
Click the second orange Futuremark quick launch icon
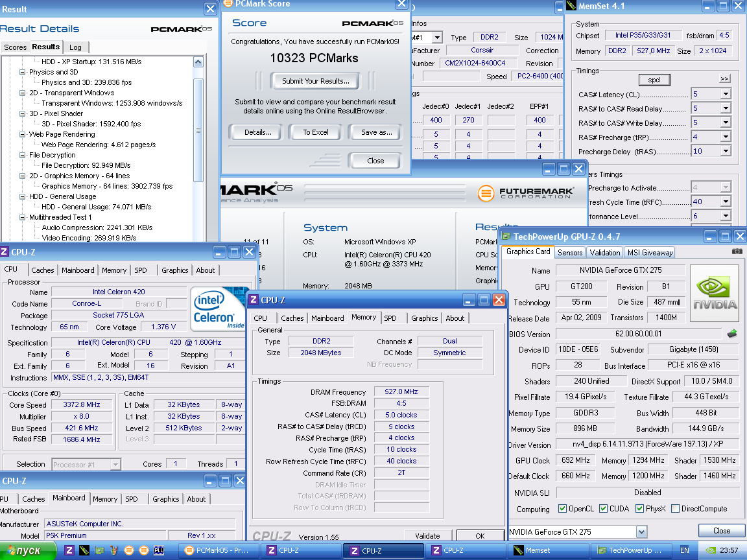point(144,550)
